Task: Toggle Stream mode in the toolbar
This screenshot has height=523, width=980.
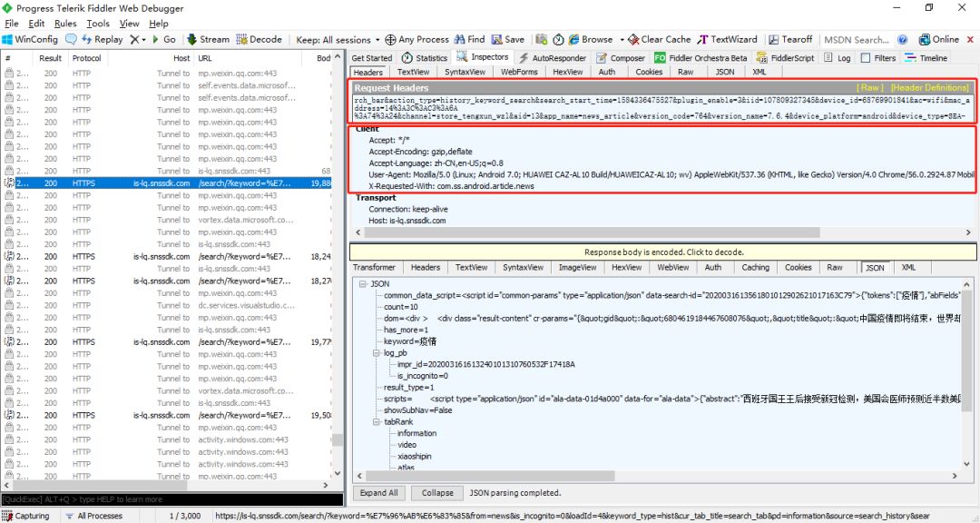Action: [208, 39]
